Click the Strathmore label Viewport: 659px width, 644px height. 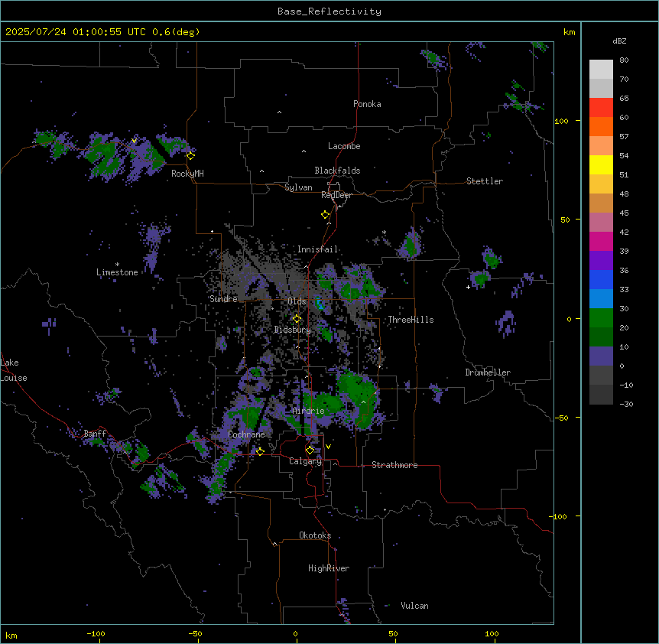pyautogui.click(x=394, y=465)
